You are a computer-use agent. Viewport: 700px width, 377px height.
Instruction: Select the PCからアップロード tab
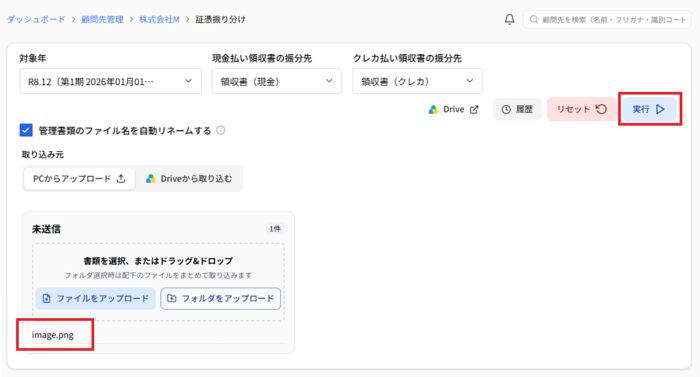[79, 179]
